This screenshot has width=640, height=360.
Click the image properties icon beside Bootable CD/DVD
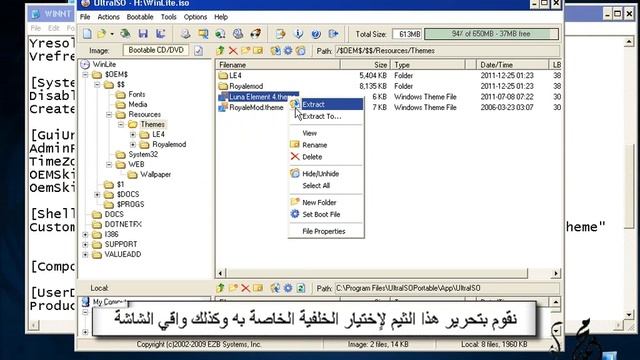coord(198,51)
